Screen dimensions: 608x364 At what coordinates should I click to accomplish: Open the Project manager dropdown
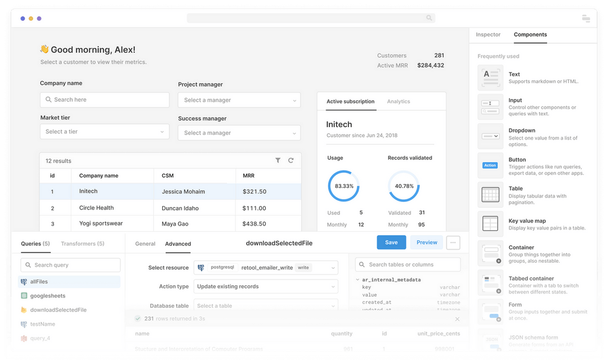[239, 100]
